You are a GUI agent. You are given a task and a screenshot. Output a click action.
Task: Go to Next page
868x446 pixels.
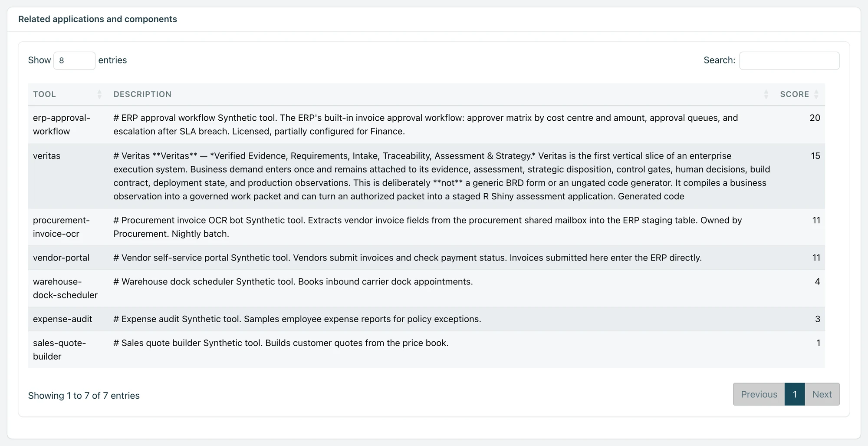(x=822, y=394)
